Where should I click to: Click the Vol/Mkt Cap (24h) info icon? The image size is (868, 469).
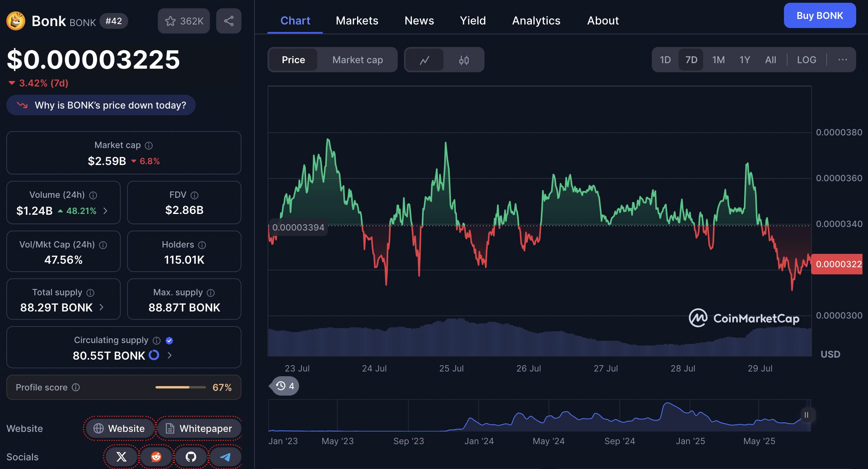(103, 245)
